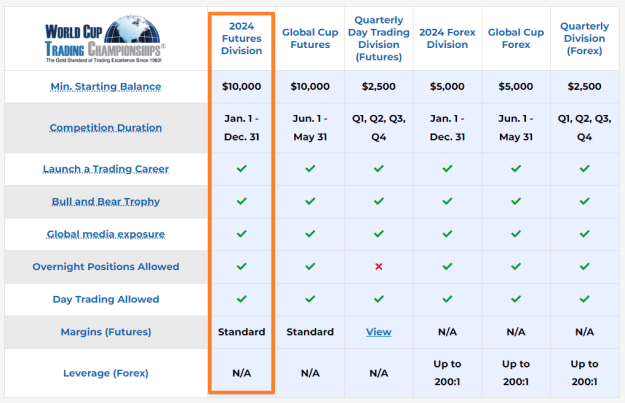Click Launch a Trading Career checkmark for Quarterly Forex
The width and height of the screenshot is (625, 403).
(584, 169)
